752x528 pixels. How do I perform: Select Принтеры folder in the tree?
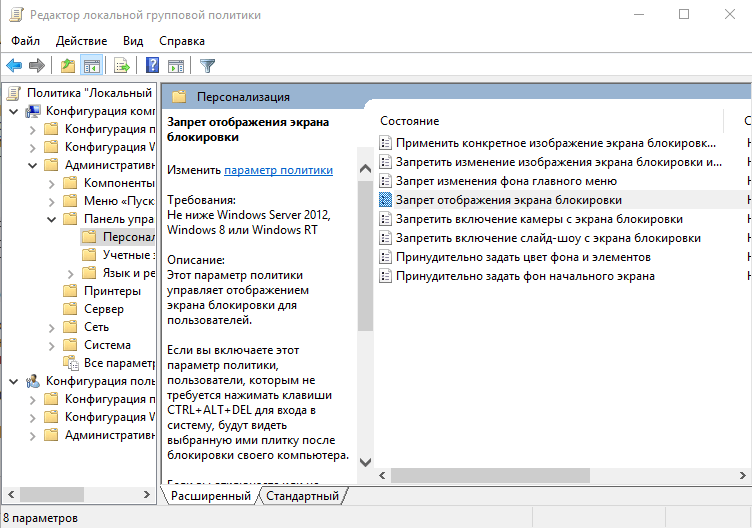[112, 291]
